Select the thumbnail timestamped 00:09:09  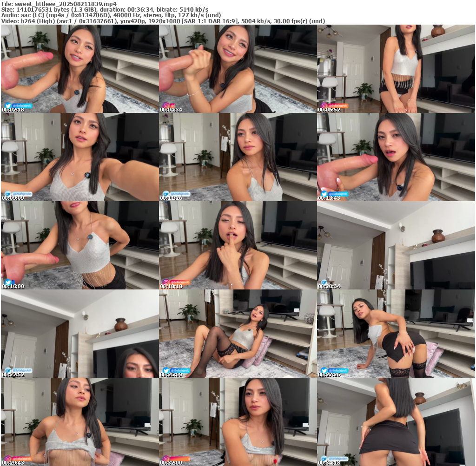pyautogui.click(x=79, y=157)
